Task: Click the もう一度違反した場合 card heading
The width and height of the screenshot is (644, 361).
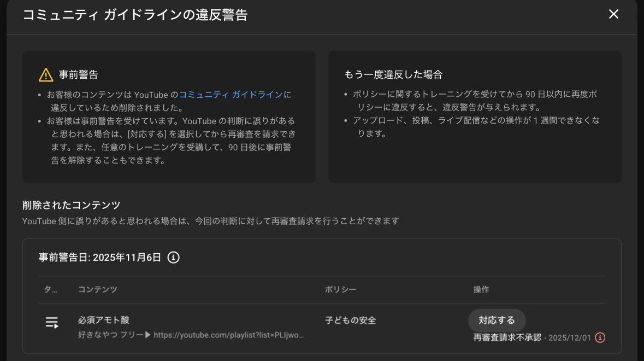Action: [393, 74]
